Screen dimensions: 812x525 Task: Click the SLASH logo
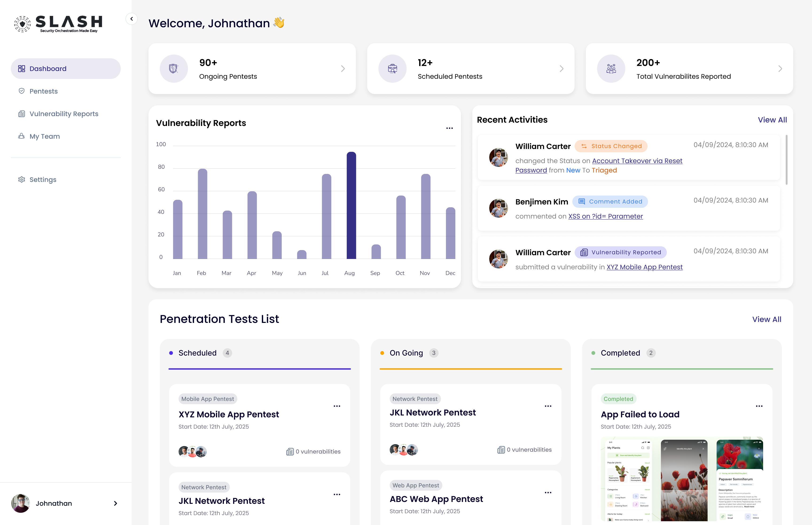pos(58,24)
